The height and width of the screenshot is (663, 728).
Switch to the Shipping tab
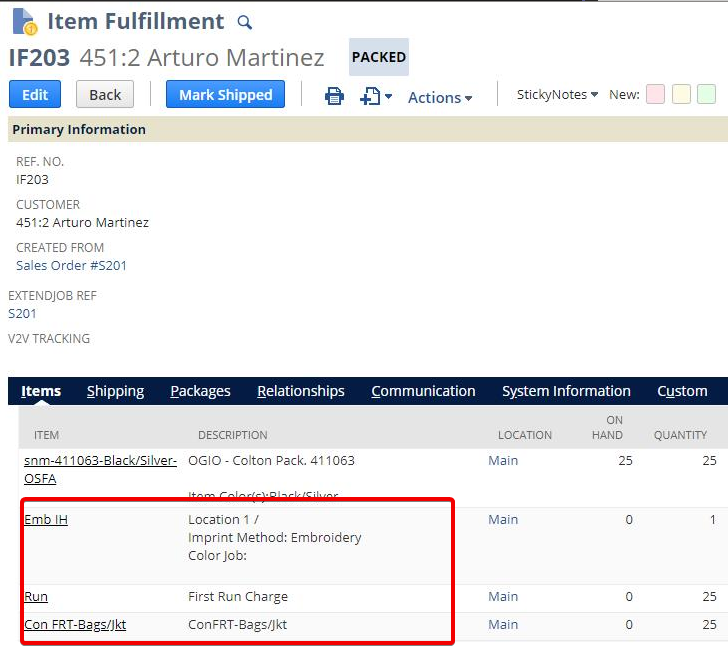point(115,391)
